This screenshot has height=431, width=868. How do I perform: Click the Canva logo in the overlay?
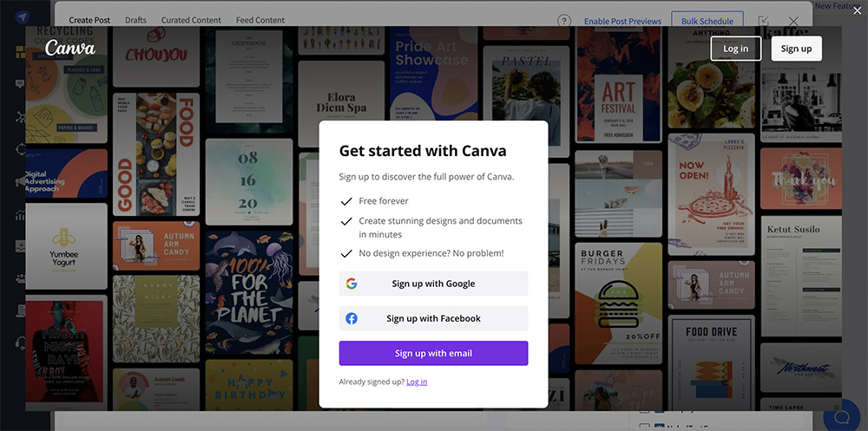[69, 48]
